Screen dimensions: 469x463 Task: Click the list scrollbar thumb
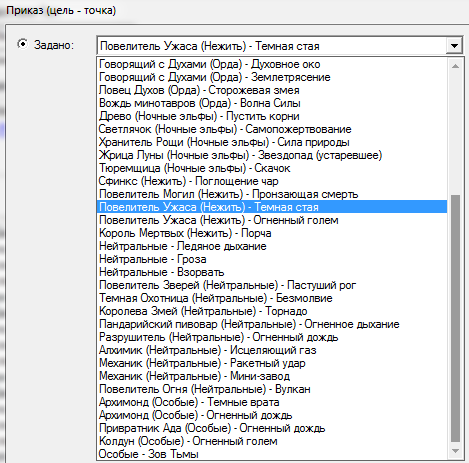[x=455, y=319]
